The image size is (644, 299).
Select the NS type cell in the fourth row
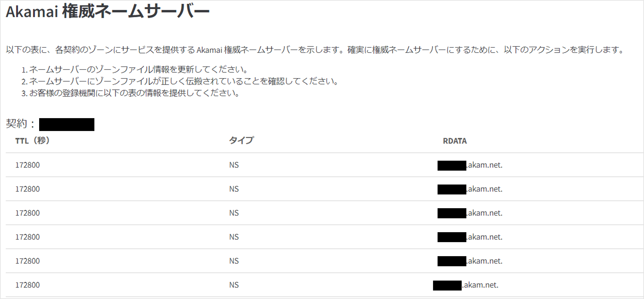click(x=234, y=237)
